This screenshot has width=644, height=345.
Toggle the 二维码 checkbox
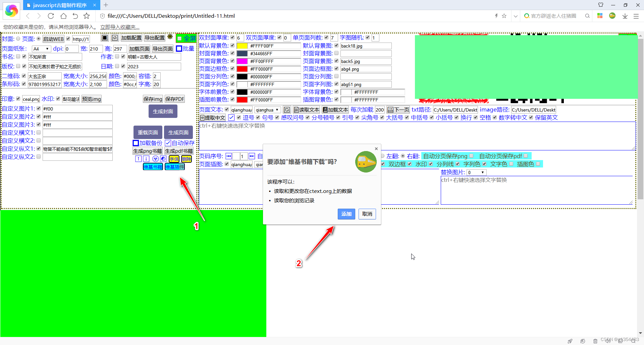pos(24,76)
